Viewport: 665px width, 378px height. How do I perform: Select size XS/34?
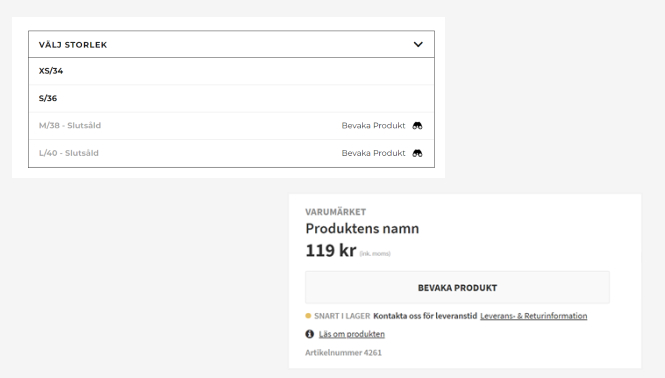[x=231, y=71]
